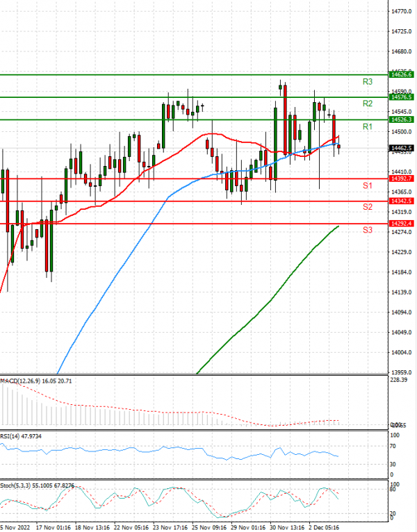Click the 17 Nov 01:16 time label

(54, 528)
